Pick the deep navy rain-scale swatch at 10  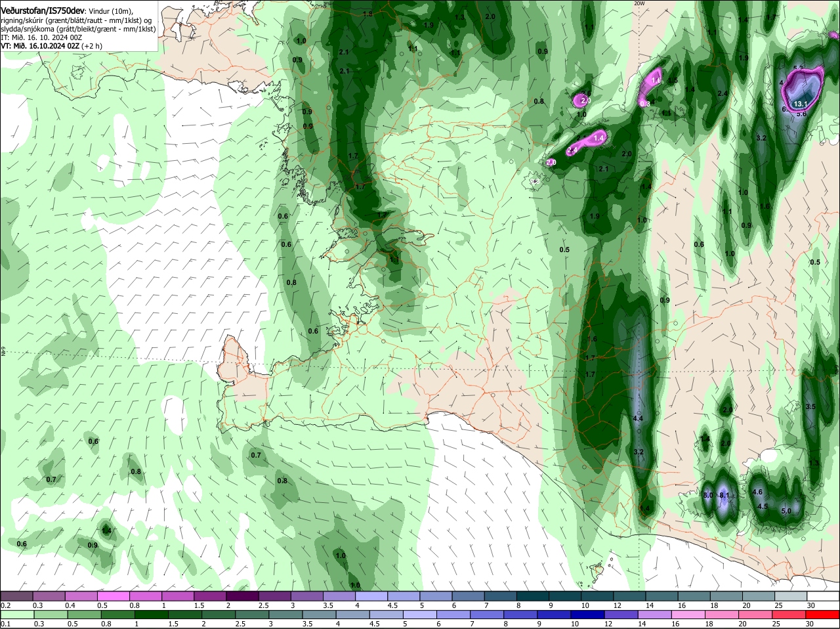(588, 615)
